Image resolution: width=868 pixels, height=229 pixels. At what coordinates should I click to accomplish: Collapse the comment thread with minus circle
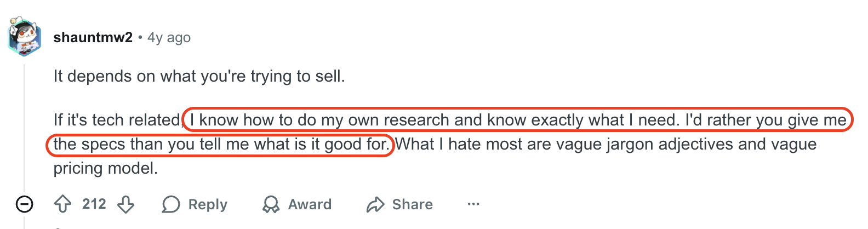click(25, 204)
